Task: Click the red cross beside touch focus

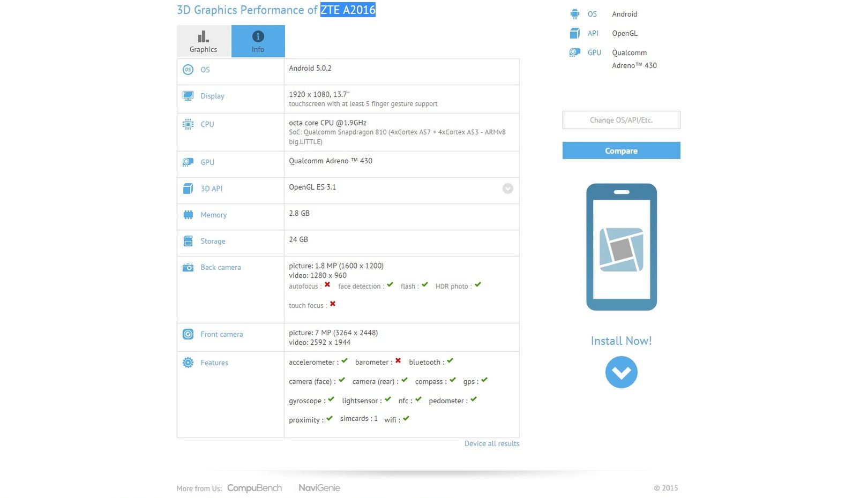Action: pos(333,304)
